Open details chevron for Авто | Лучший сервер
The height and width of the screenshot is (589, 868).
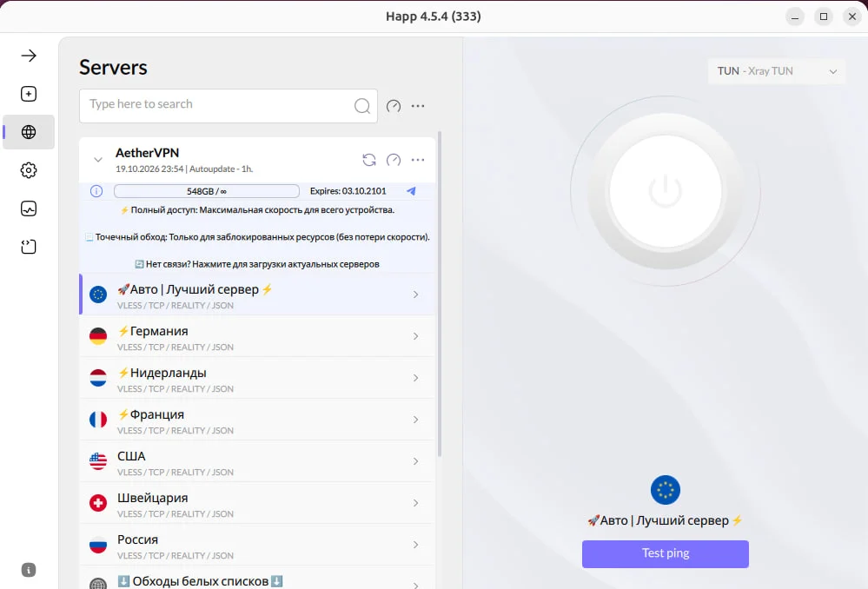click(415, 294)
